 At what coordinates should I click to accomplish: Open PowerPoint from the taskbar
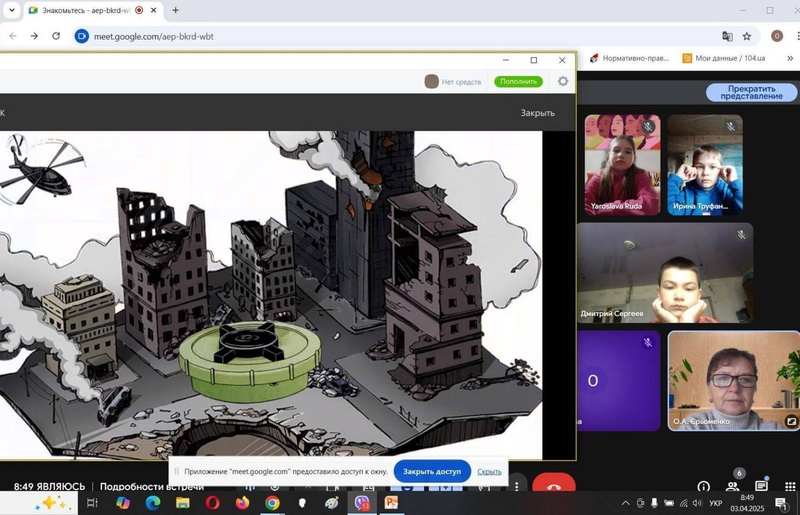point(391,503)
